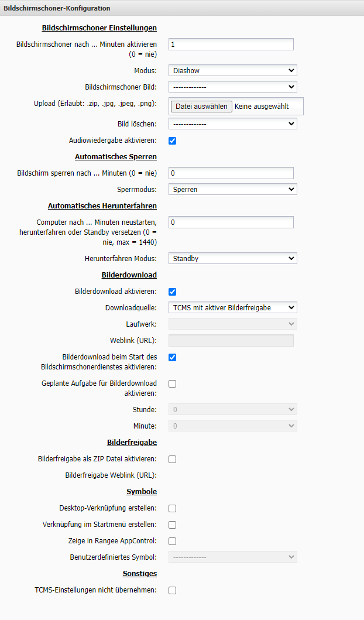
Task: Check TCMS-Einstellungen nicht übernehmen checkbox
Action: (173, 590)
